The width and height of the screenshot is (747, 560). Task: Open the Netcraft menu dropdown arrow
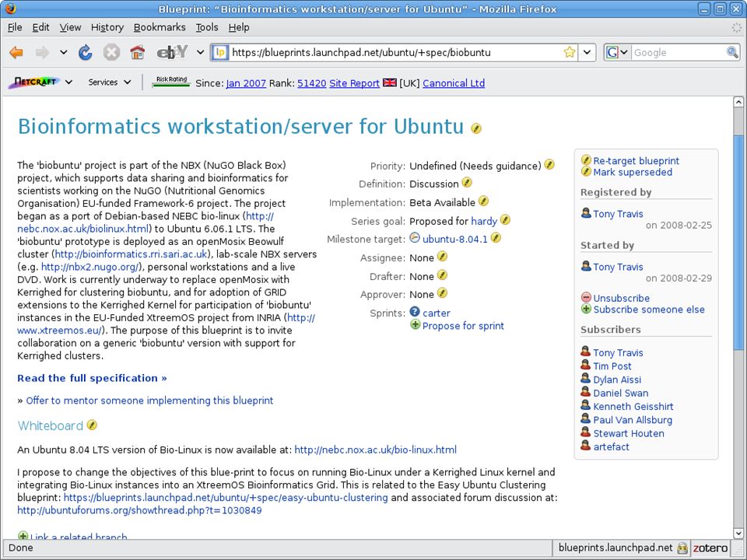coord(68,82)
